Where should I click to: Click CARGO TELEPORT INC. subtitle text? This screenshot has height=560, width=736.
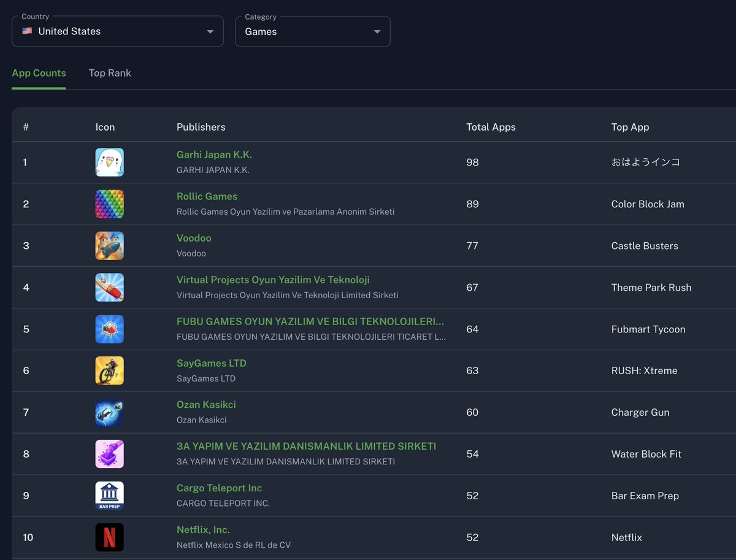pyautogui.click(x=223, y=504)
